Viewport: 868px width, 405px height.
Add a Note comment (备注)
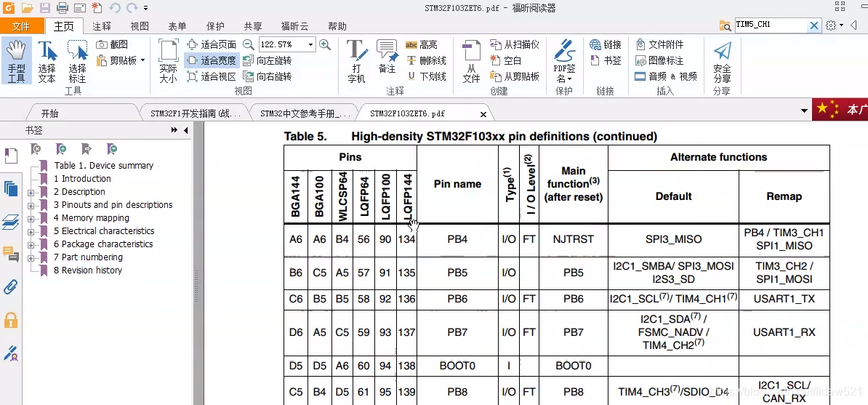[387, 57]
